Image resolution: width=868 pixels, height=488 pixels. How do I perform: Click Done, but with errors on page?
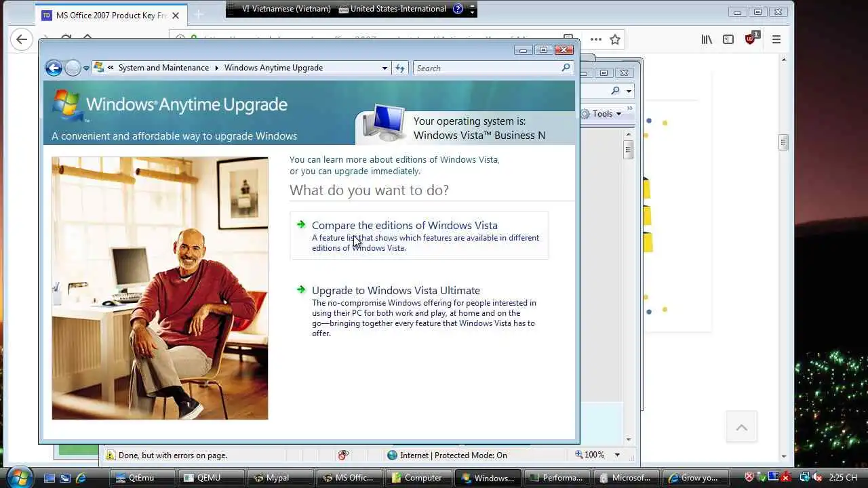tap(172, 455)
